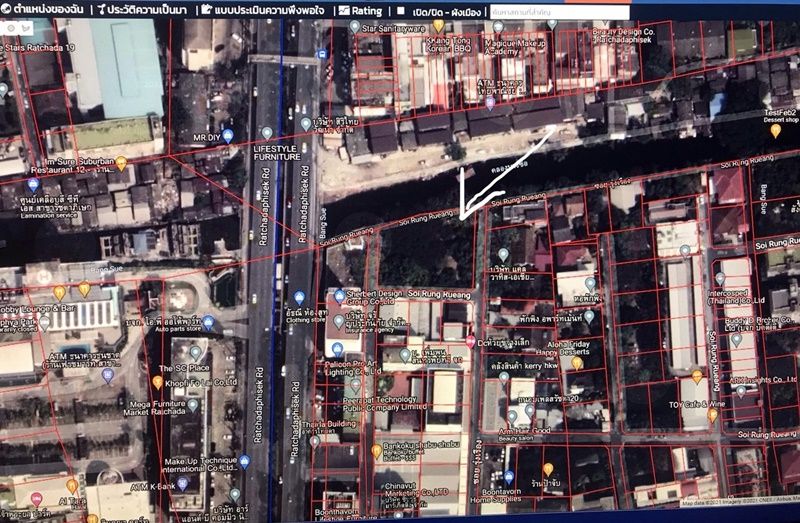Click the Sherbert Design Group Co.,Ltd pin
Image resolution: width=800 pixels, height=523 pixels.
coord(340,296)
